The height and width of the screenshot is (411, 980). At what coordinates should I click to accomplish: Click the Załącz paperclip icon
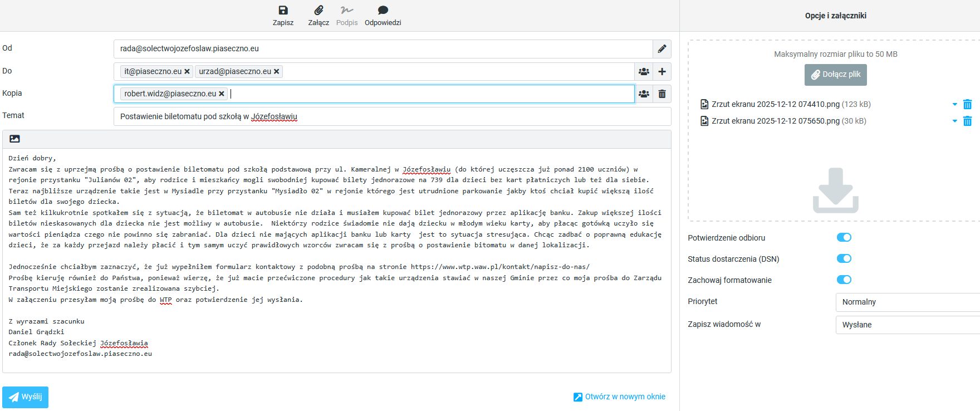tap(318, 11)
